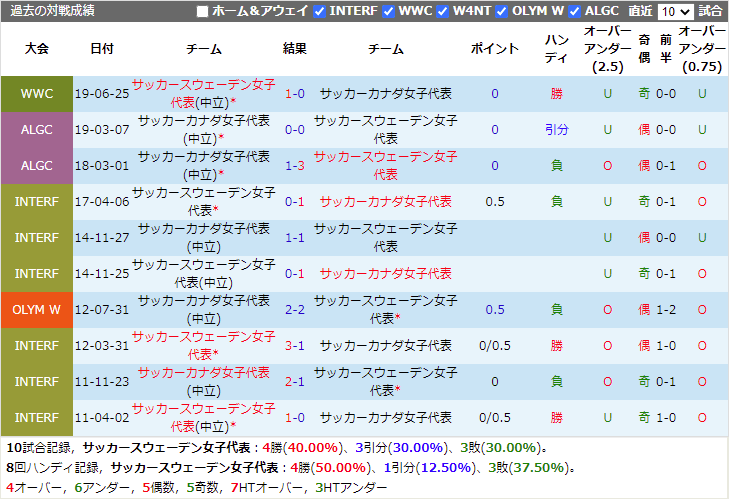Uncheck the ALGC filter checkbox
The image size is (729, 499).
[x=575, y=11]
